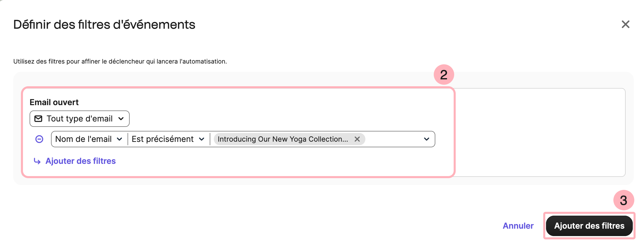Click the Annuler link
This screenshot has width=644, height=245.
point(518,226)
